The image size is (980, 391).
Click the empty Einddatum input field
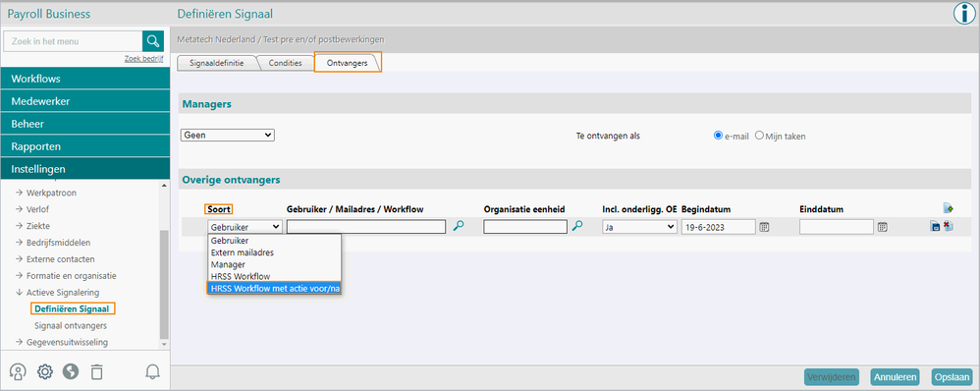click(837, 227)
